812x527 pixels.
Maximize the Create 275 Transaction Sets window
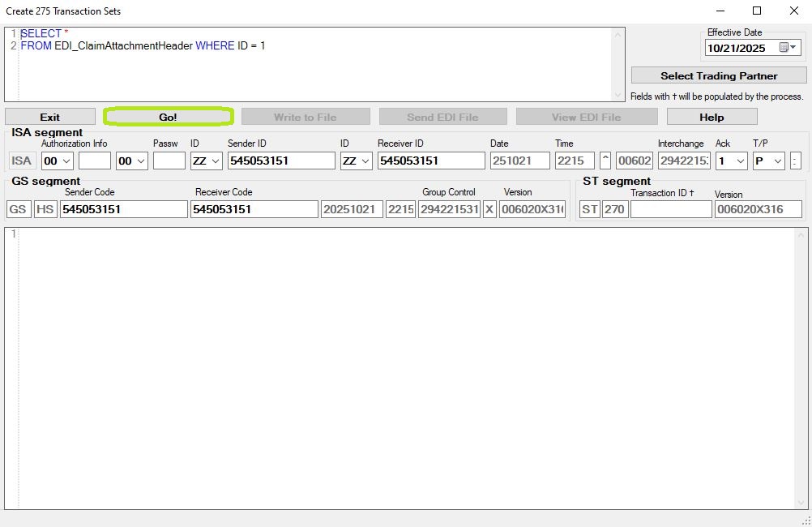click(757, 11)
